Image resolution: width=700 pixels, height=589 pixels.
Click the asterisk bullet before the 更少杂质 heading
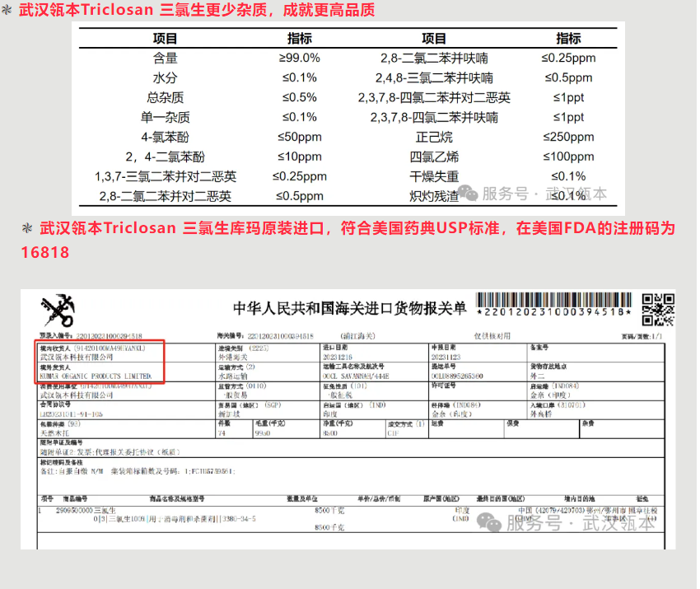[7, 10]
